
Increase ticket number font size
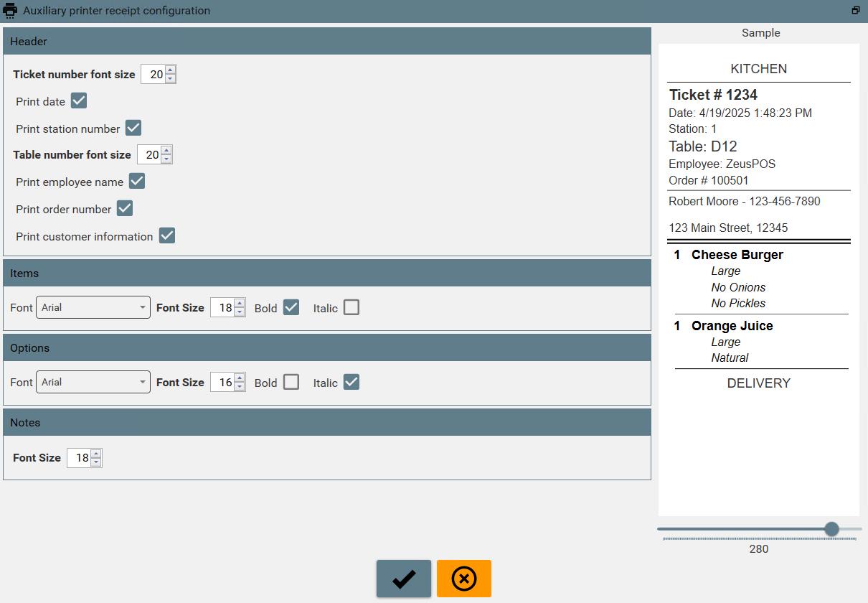tap(170, 70)
